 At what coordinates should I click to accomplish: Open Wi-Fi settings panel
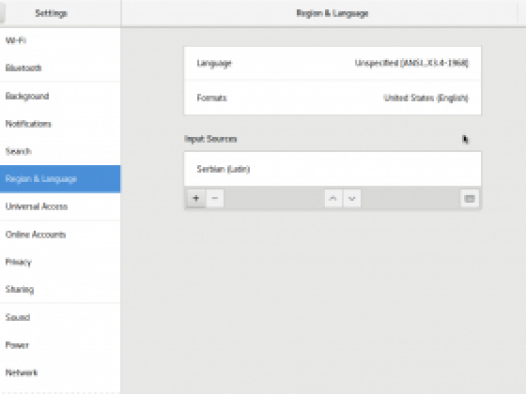60,41
